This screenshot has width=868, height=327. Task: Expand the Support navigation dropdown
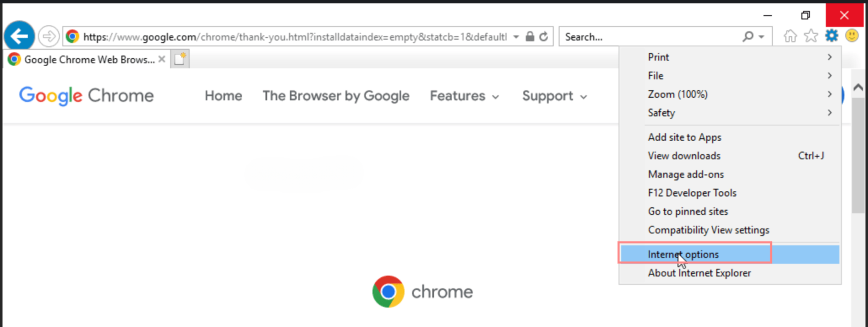[554, 95]
